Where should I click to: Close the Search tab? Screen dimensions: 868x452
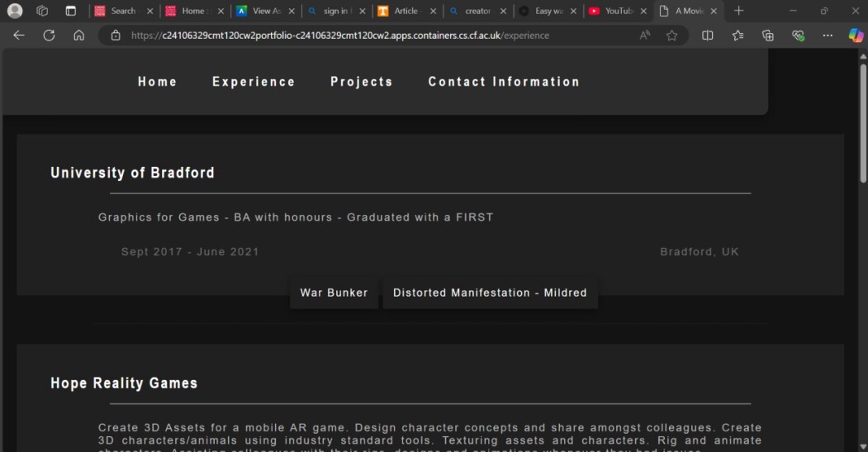(149, 11)
